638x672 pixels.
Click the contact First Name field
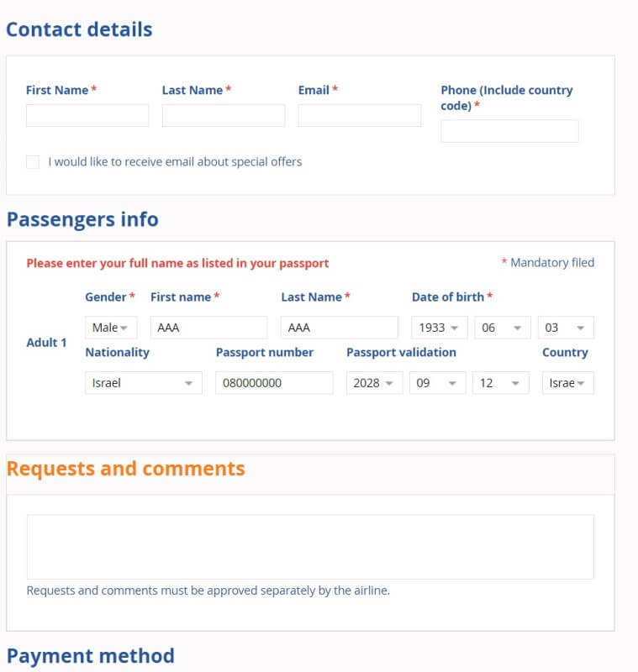(87, 116)
